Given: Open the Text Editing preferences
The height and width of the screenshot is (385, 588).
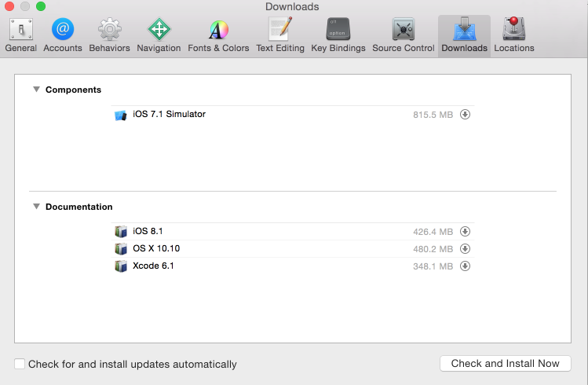Looking at the screenshot, I should click(x=280, y=35).
